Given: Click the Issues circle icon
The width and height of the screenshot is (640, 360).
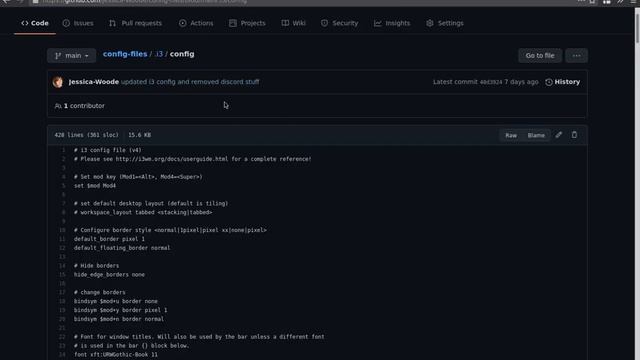Looking at the screenshot, I should point(66,23).
